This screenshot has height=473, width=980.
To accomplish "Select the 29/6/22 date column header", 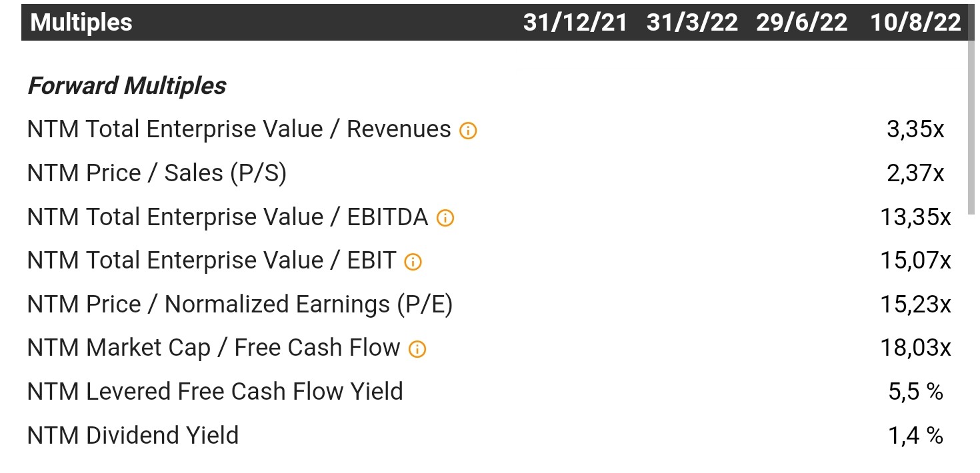I will tap(802, 23).
